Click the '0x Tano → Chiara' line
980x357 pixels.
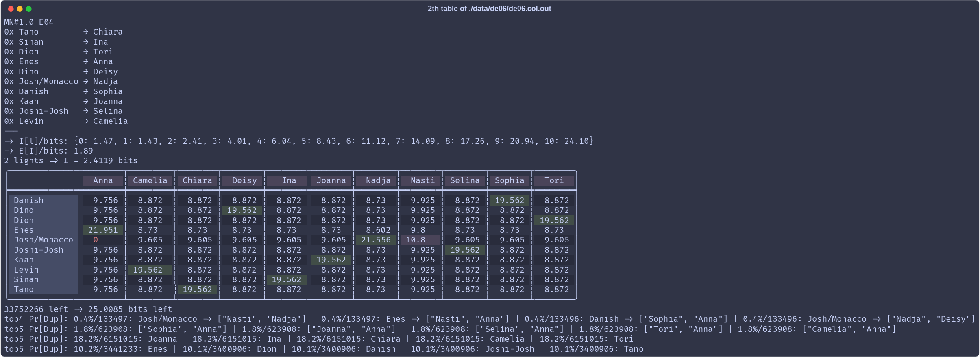[x=63, y=32]
